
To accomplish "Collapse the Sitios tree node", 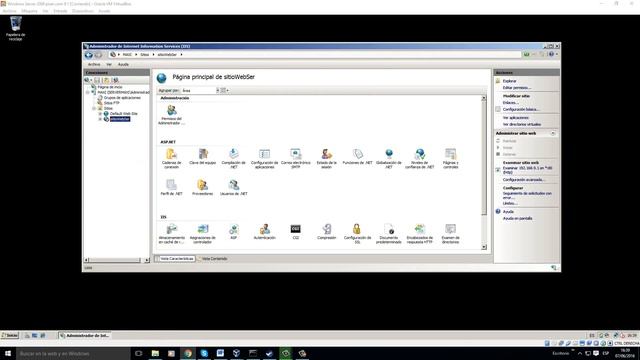I will tap(94, 108).
